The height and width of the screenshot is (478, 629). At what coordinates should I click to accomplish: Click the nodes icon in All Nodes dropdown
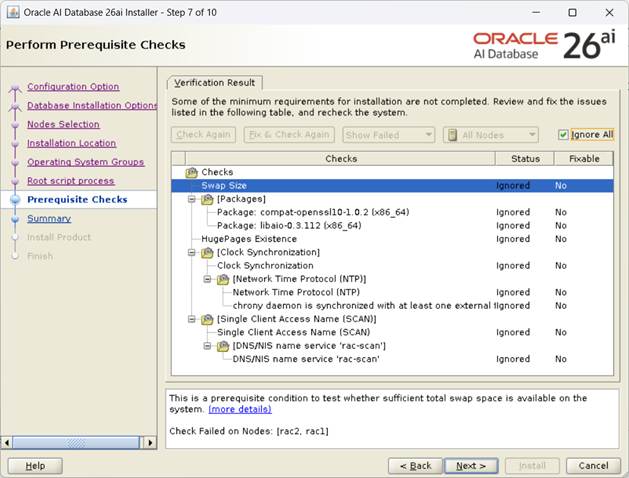452,135
